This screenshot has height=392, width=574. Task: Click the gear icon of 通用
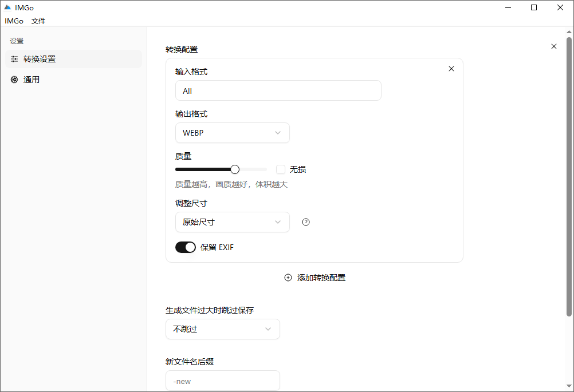14,80
